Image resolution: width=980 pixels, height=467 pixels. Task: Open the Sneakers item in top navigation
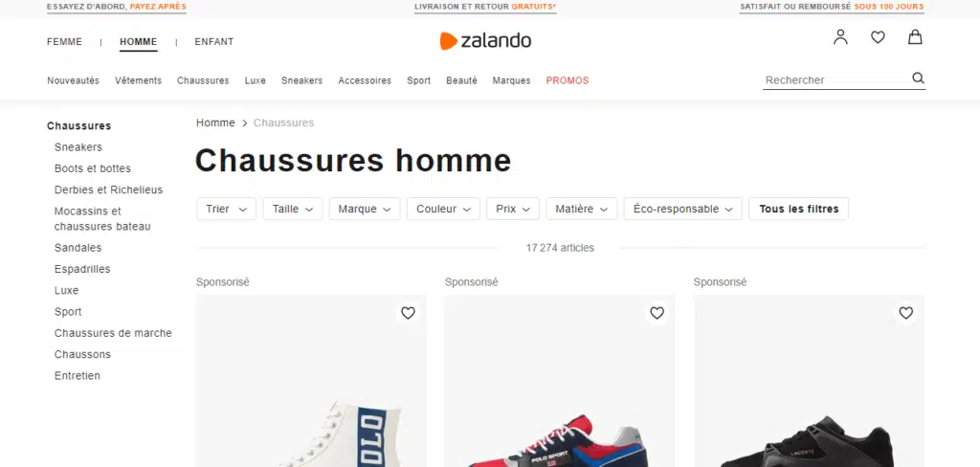point(301,80)
